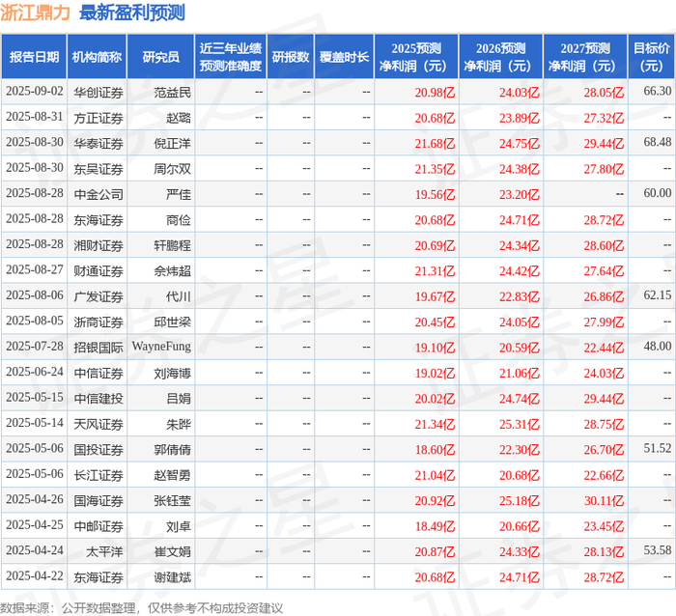Click analyst name 佘炜超

(173, 271)
